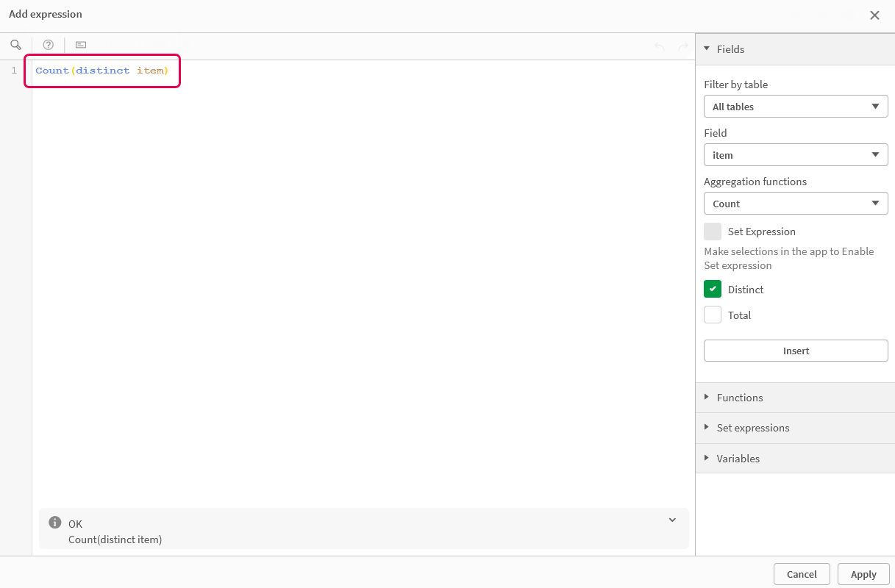The width and height of the screenshot is (895, 588).
Task: Toggle the Set Expression checkbox
Action: [x=713, y=232]
